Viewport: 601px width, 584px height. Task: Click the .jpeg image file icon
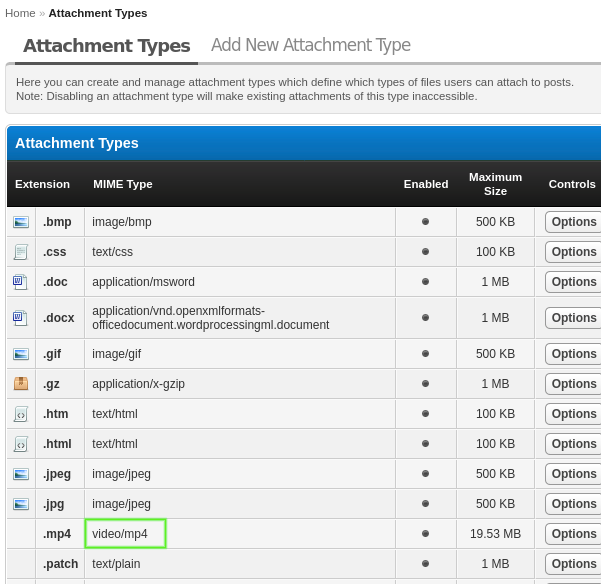click(x=21, y=474)
